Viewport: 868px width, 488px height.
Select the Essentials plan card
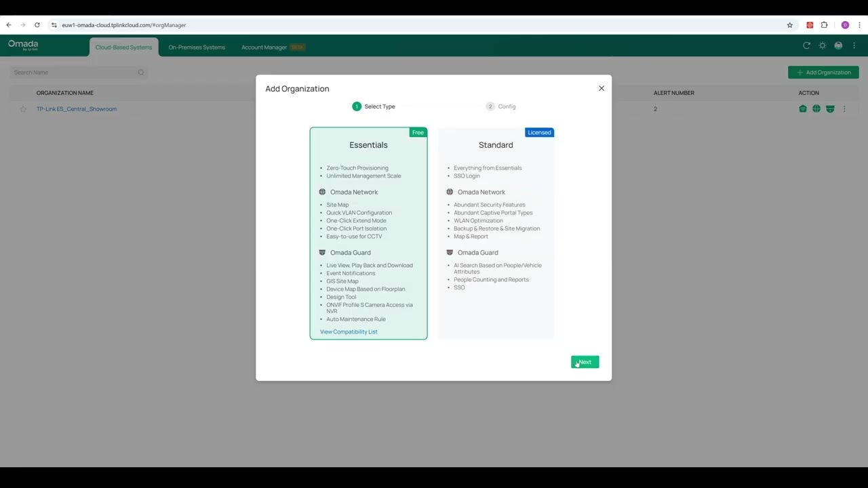(x=368, y=233)
